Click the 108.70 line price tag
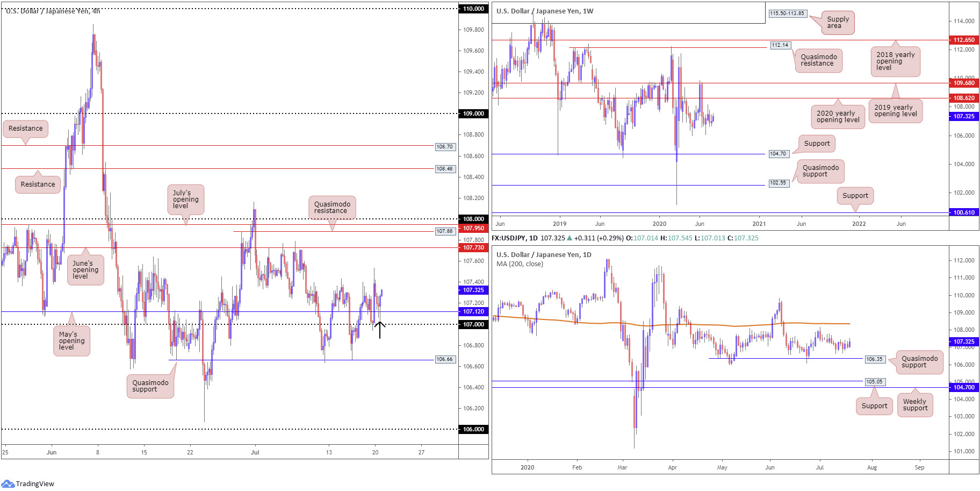The image size is (980, 491). 445,147
